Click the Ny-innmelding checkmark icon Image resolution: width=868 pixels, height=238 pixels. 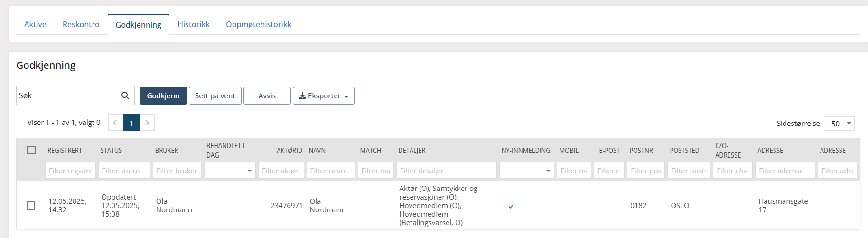(x=511, y=206)
